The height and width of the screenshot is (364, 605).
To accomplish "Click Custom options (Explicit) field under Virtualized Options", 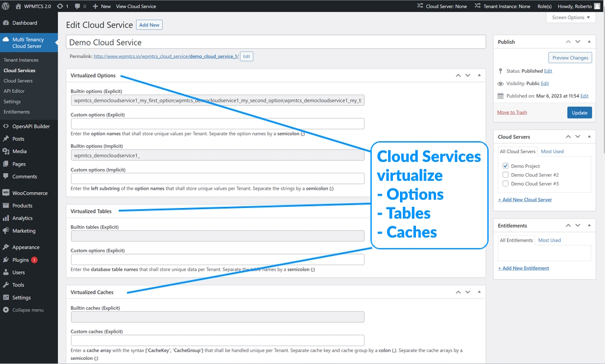I will click(217, 124).
